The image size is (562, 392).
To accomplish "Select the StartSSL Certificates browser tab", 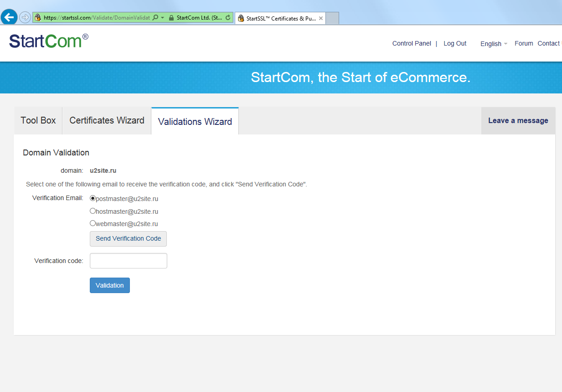I will (280, 18).
